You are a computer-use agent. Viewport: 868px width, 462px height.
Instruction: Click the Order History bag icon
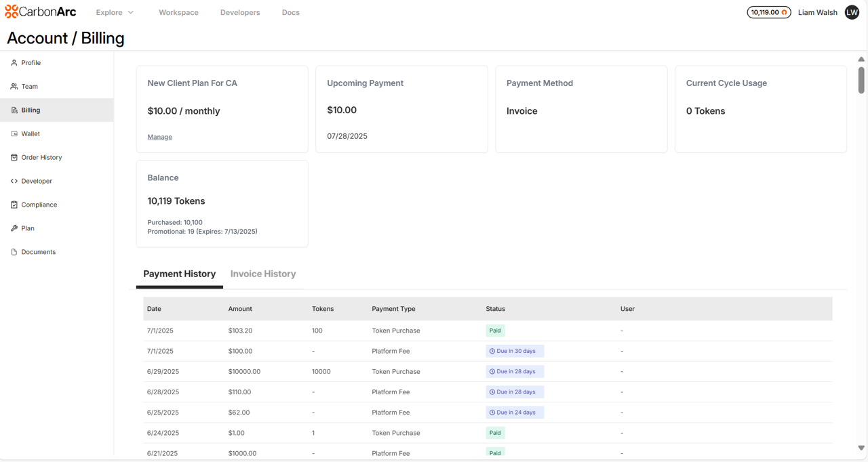click(x=14, y=157)
